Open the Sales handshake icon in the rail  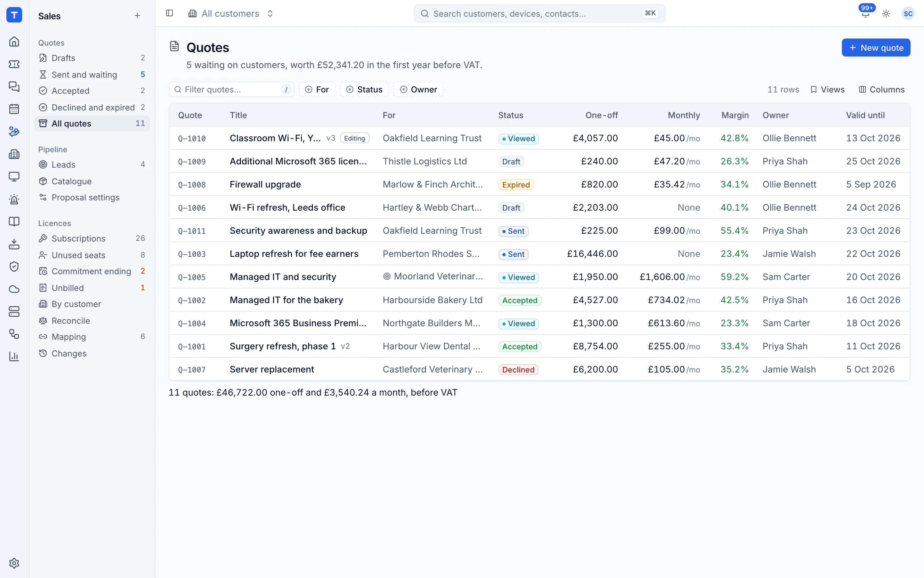pyautogui.click(x=14, y=132)
